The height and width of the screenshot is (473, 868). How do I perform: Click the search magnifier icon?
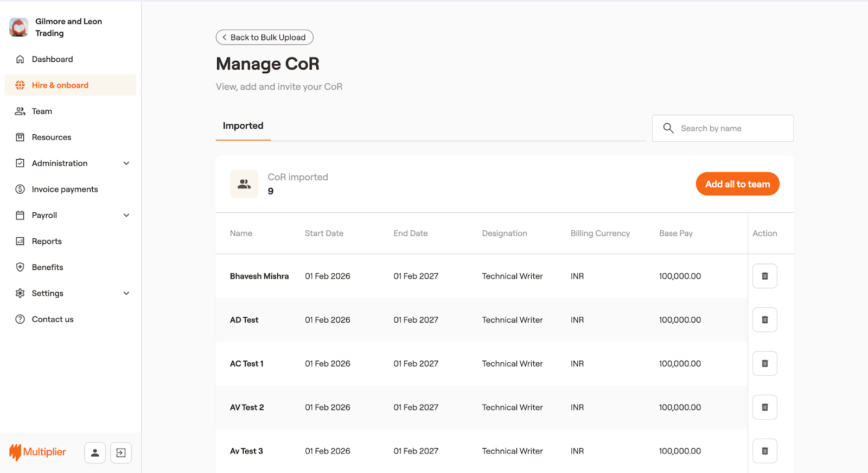(x=668, y=128)
